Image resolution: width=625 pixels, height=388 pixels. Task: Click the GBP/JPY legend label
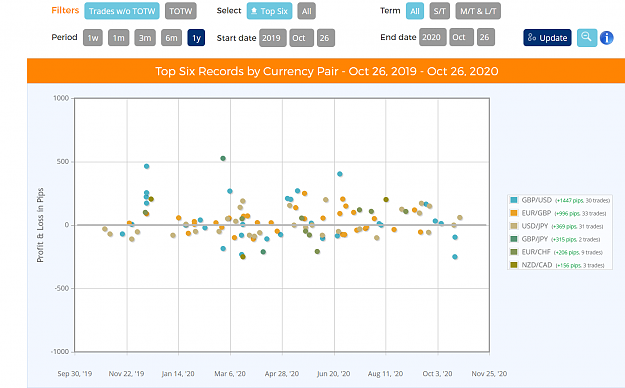(535, 239)
